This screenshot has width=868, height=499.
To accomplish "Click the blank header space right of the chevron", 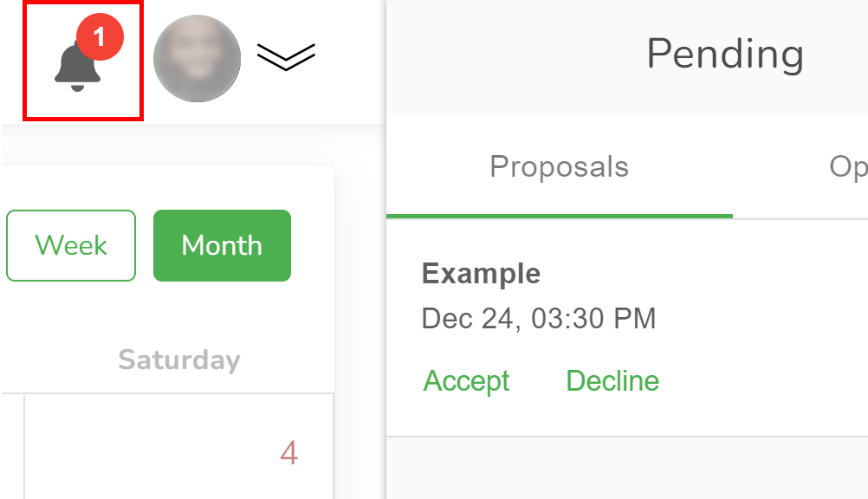I will pyautogui.click(x=351, y=58).
